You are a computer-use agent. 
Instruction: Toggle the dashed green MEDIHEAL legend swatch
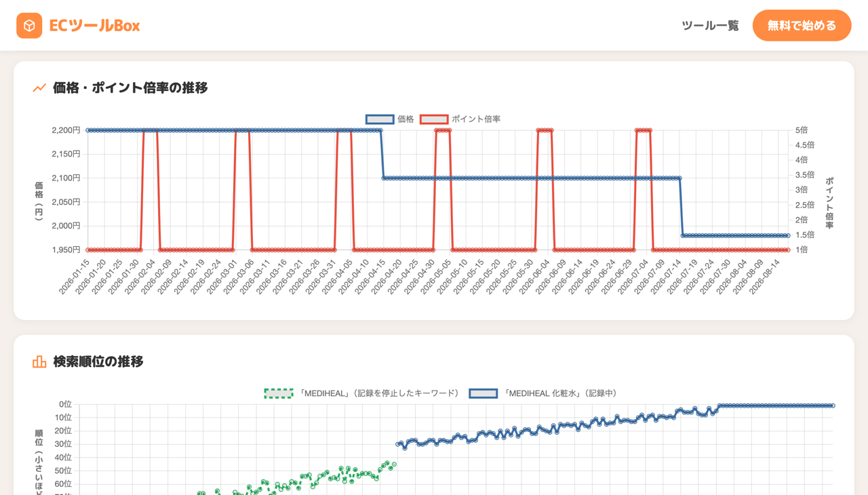[x=279, y=393]
